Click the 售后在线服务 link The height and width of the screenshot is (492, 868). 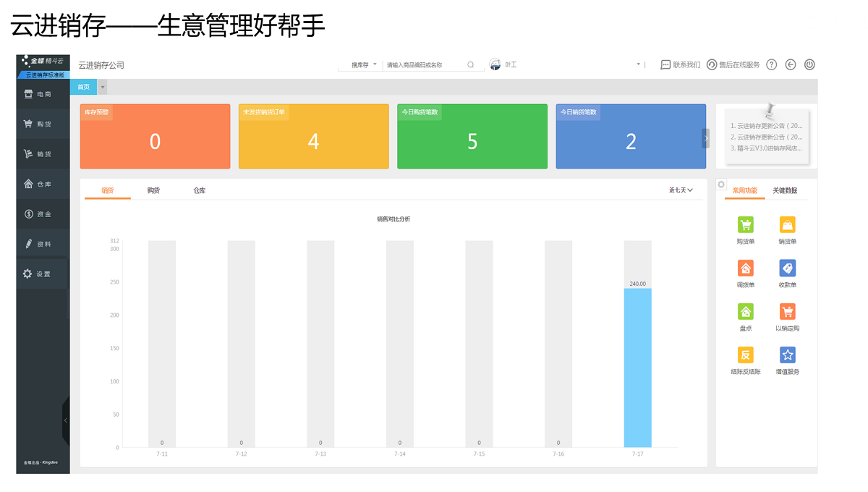tap(733, 64)
